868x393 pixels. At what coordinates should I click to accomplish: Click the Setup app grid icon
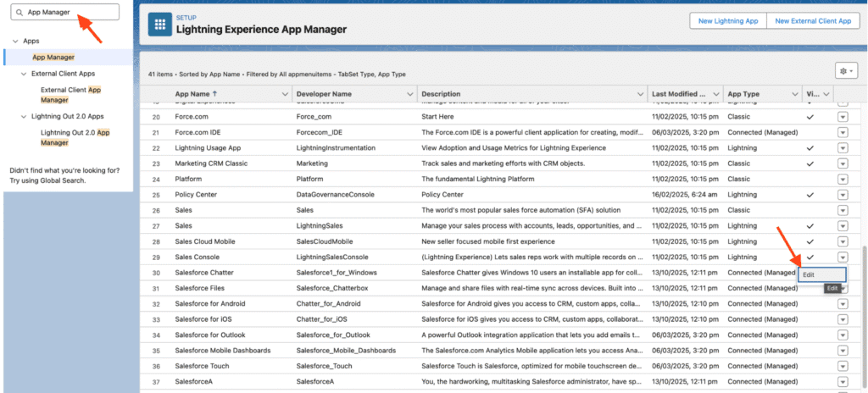coord(160,24)
